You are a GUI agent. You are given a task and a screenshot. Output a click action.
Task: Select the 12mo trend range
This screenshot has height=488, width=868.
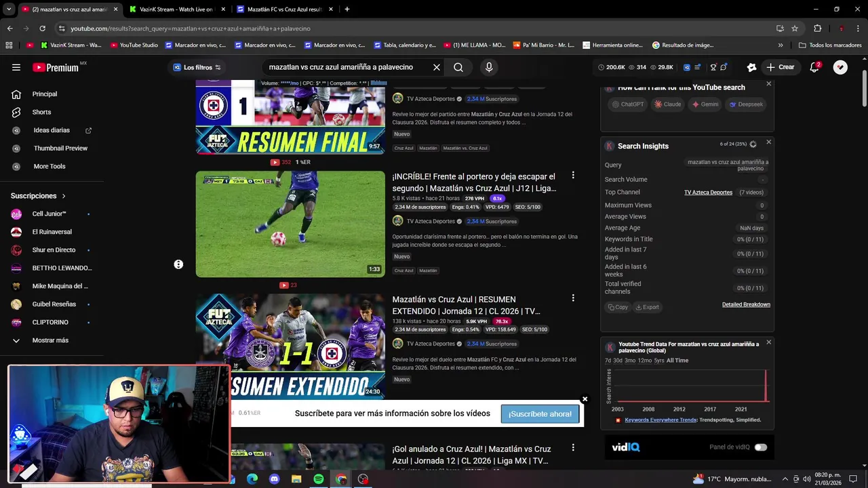click(x=645, y=361)
